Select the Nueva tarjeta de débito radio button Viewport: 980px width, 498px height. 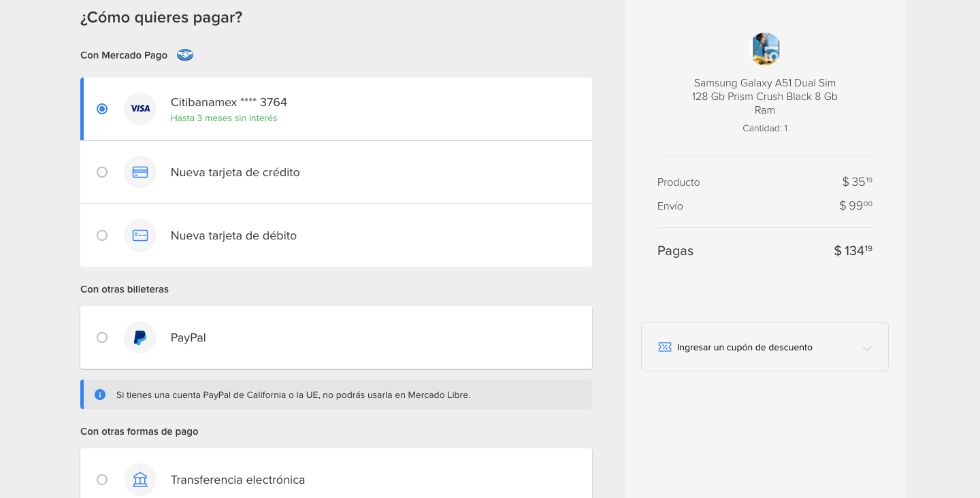tap(102, 235)
